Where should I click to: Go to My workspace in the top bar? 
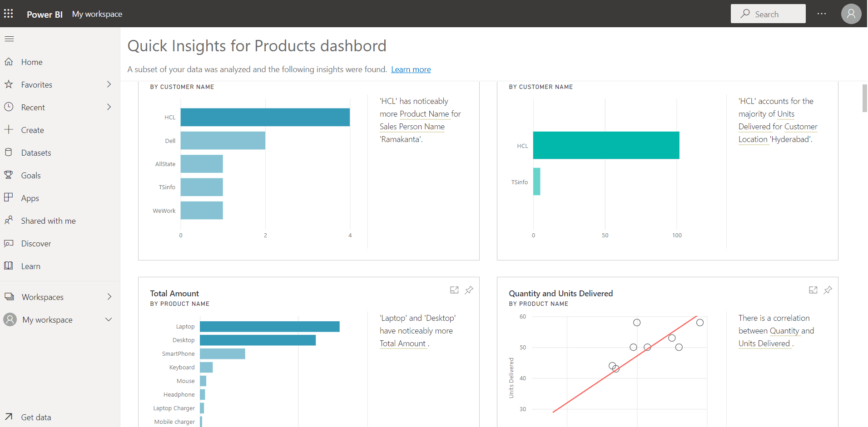97,14
